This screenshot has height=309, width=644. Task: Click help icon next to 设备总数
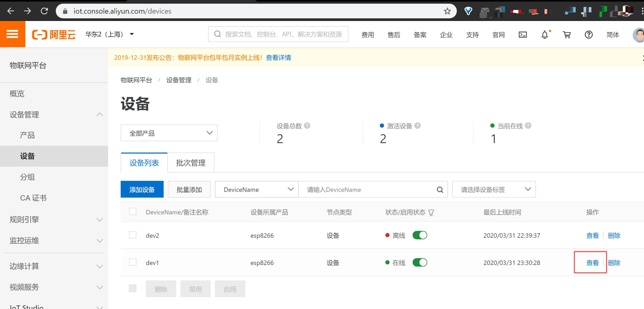307,126
